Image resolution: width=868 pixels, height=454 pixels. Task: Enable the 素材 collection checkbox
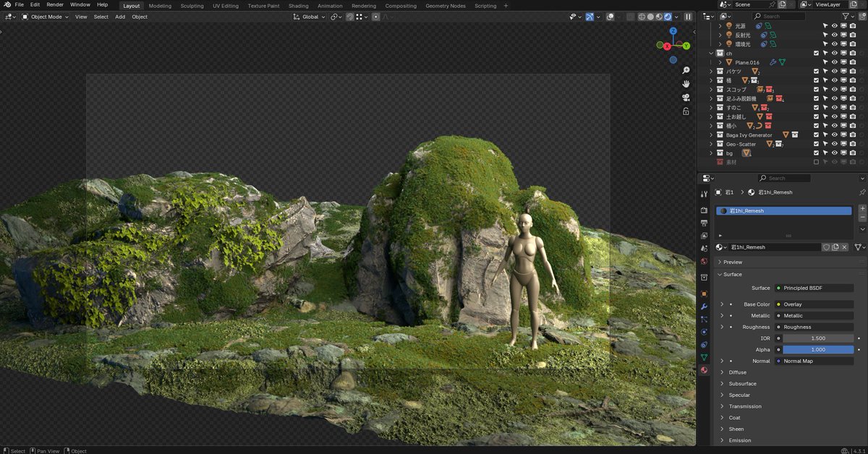click(x=817, y=162)
